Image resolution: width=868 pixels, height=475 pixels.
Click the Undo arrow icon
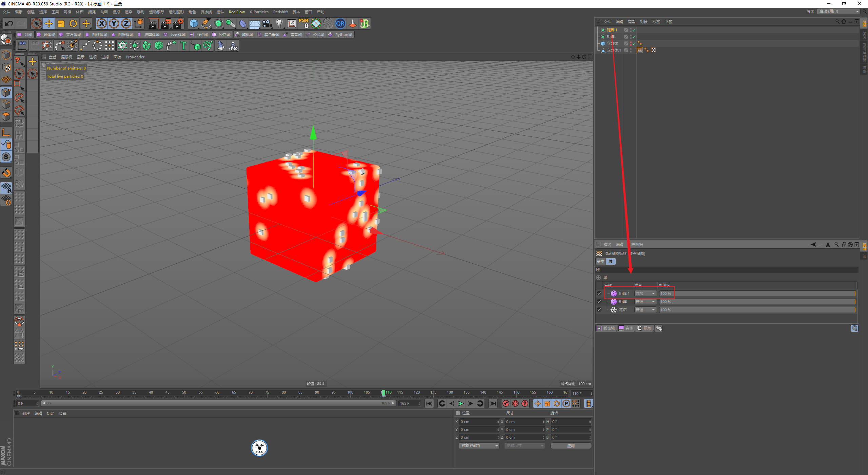pos(9,23)
